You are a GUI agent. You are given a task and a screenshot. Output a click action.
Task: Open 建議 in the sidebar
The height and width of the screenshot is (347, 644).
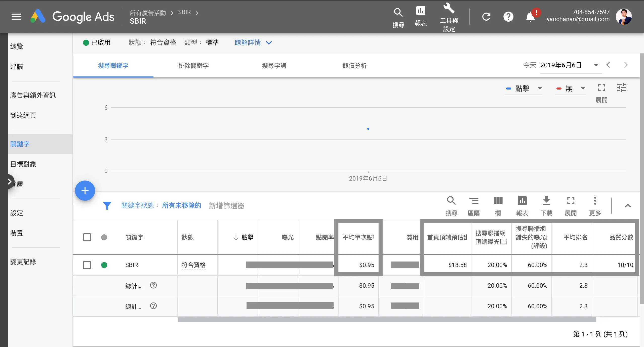17,66
